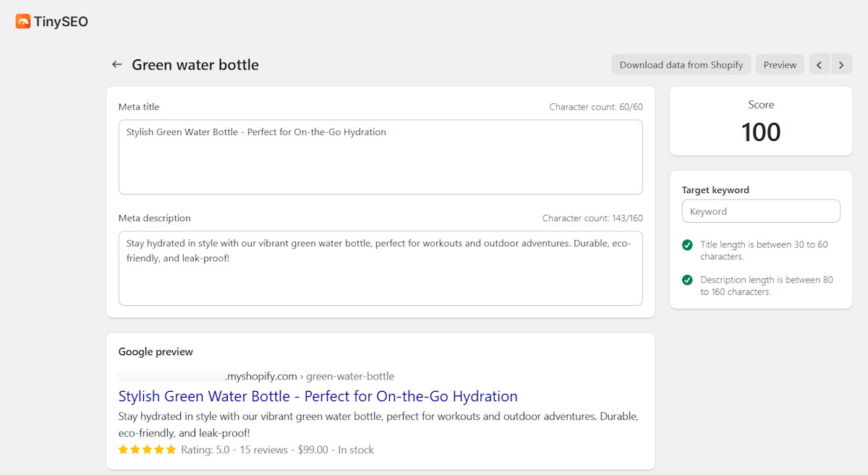Click the star rating icons in Google preview
This screenshot has height=475, width=868.
pos(147,450)
